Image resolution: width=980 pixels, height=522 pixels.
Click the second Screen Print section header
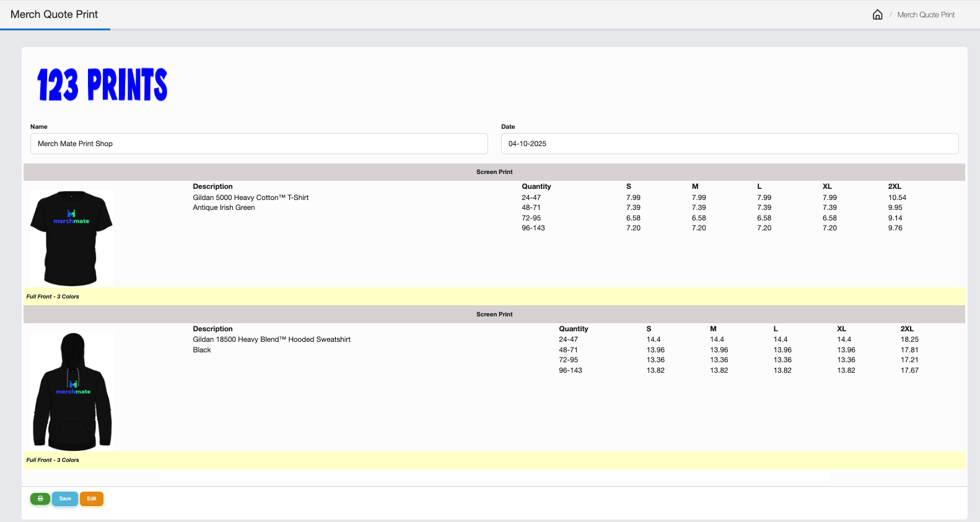pyautogui.click(x=494, y=315)
